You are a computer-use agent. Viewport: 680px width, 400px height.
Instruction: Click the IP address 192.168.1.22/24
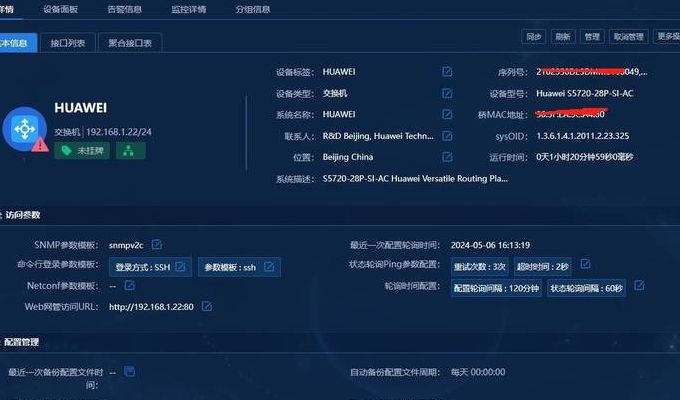(x=119, y=132)
